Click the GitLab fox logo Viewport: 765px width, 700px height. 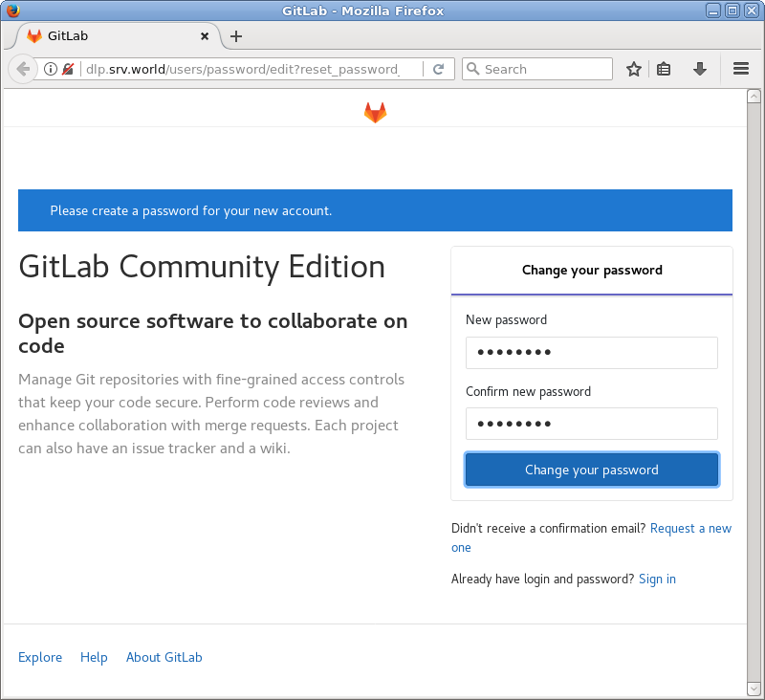click(375, 111)
